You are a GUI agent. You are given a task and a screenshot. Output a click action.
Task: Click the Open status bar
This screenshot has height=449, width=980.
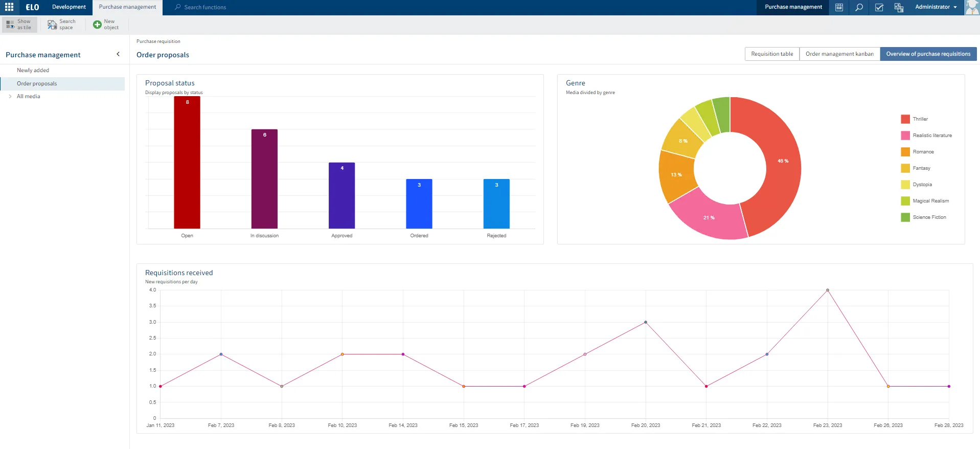187,163
